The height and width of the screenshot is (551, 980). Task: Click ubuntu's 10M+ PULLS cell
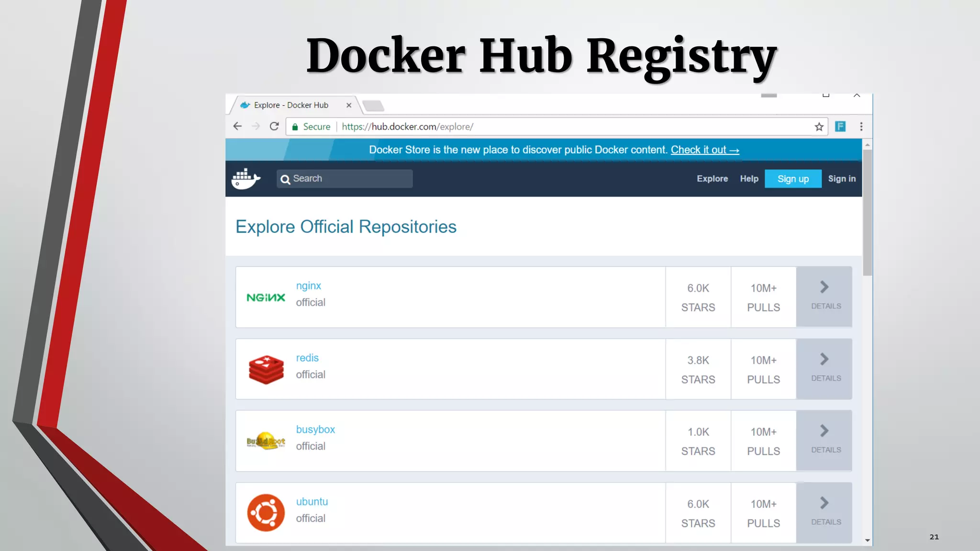pos(764,513)
